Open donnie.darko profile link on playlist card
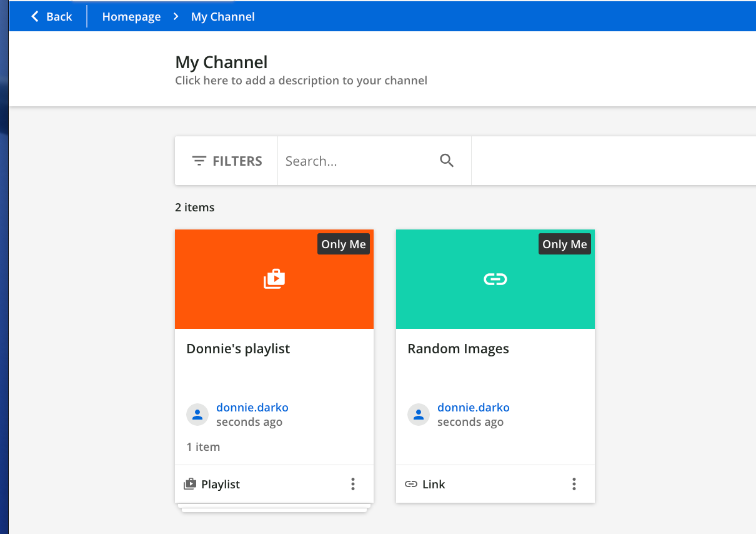 (x=252, y=407)
